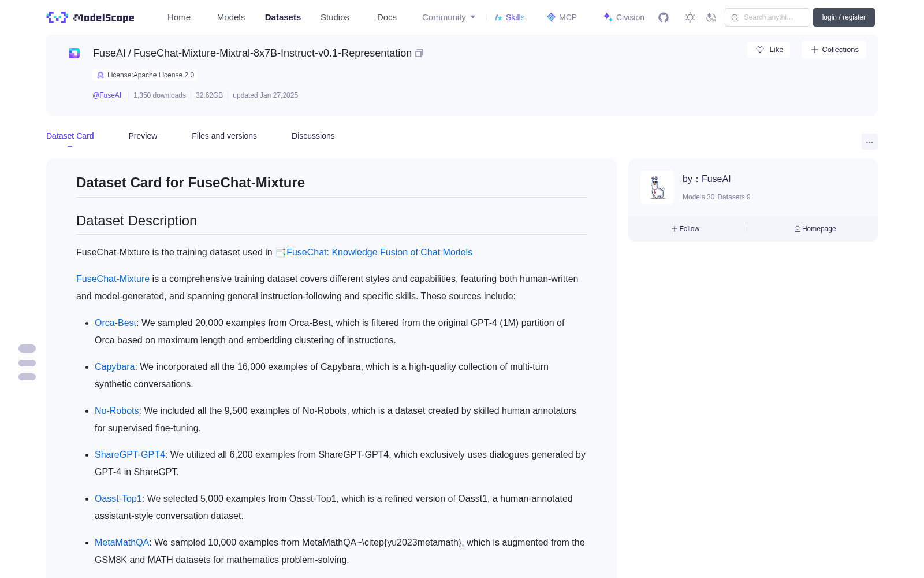Click 'Dataset Card for FuseChat-Mixture' heading
Viewport: 924px width, 578px height.
pyautogui.click(x=191, y=183)
